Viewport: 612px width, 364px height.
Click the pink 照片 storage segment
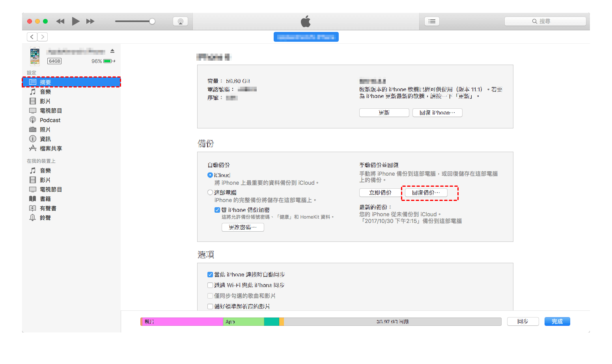(x=183, y=322)
